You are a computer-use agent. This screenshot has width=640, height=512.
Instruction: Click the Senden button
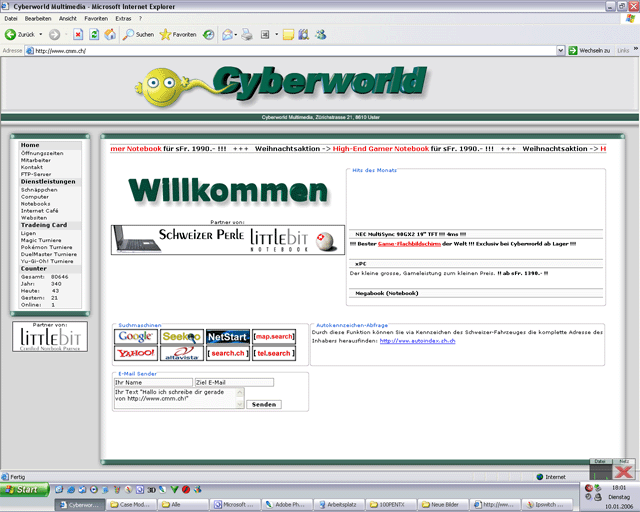click(x=264, y=404)
